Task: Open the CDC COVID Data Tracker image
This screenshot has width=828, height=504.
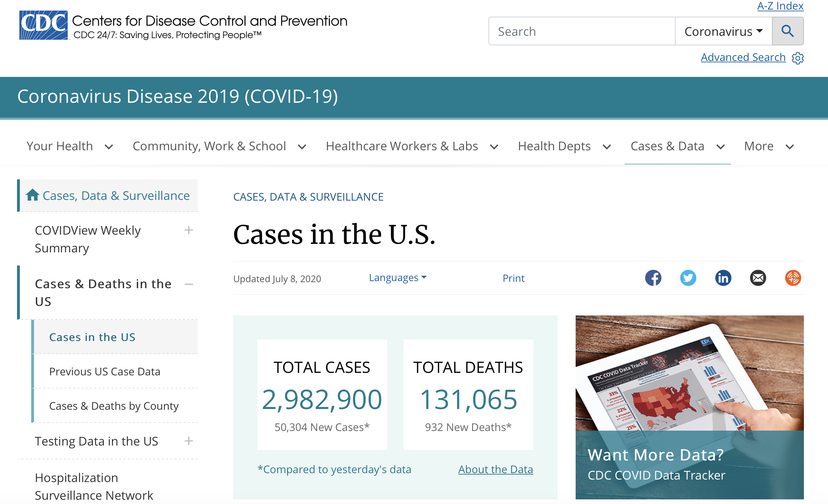Action: pyautogui.click(x=689, y=407)
